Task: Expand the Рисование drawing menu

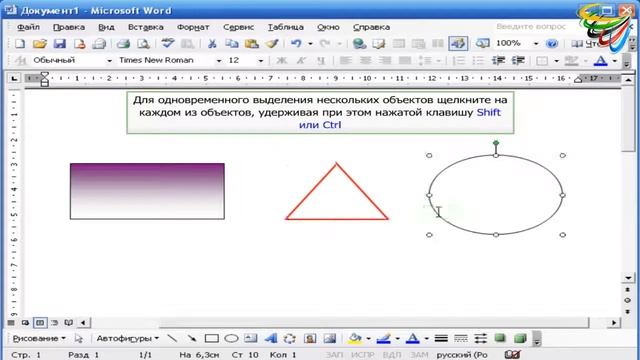Action: point(39,338)
